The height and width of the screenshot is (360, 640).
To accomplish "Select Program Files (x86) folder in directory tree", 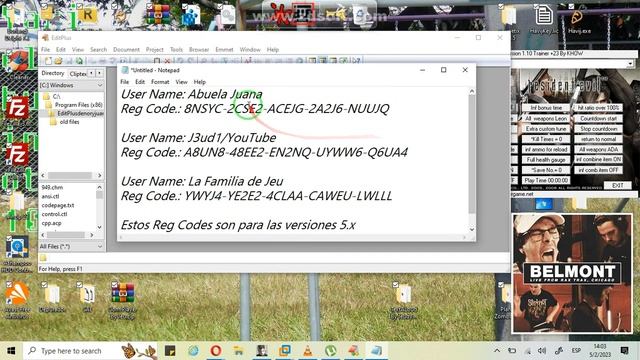I will pos(78,105).
